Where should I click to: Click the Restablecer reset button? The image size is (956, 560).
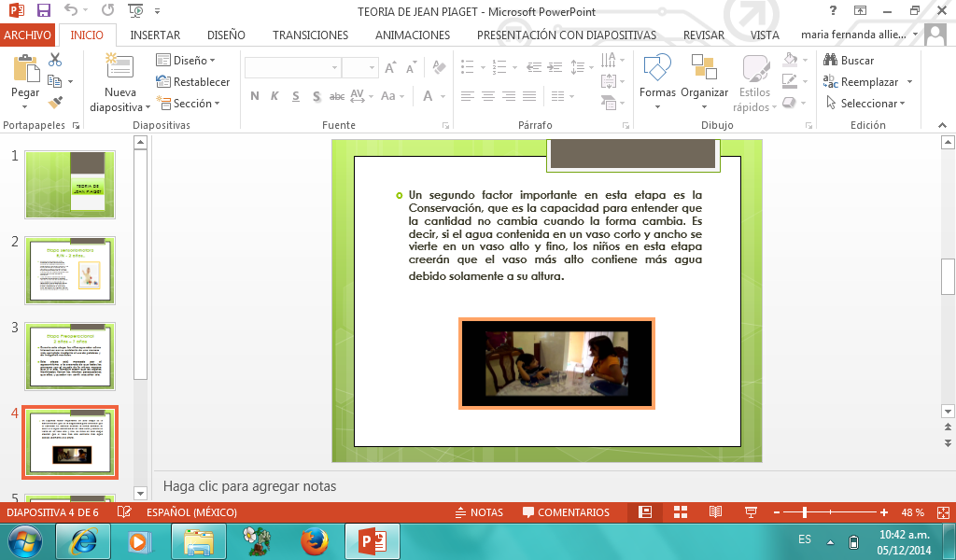(193, 82)
